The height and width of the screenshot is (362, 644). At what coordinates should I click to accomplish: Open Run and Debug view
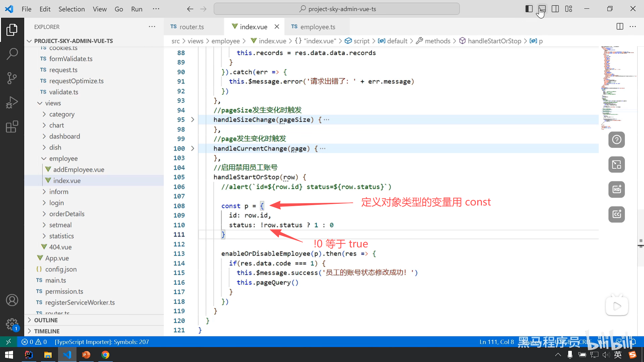click(12, 103)
